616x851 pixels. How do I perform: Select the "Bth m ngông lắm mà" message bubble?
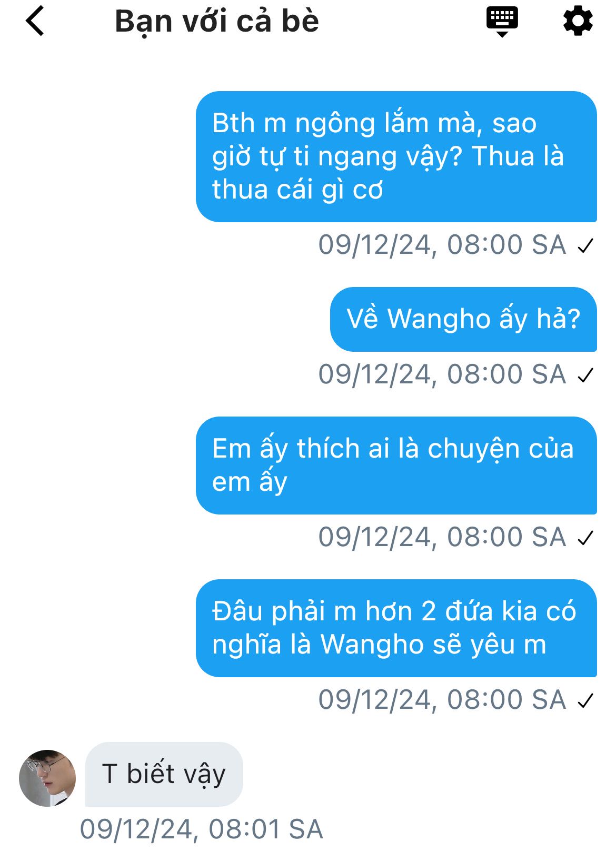coord(396,156)
